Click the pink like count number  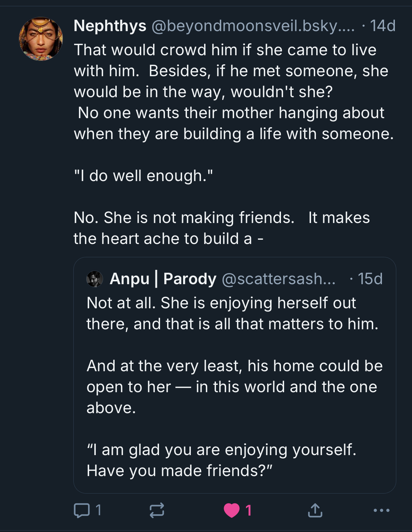tap(248, 510)
